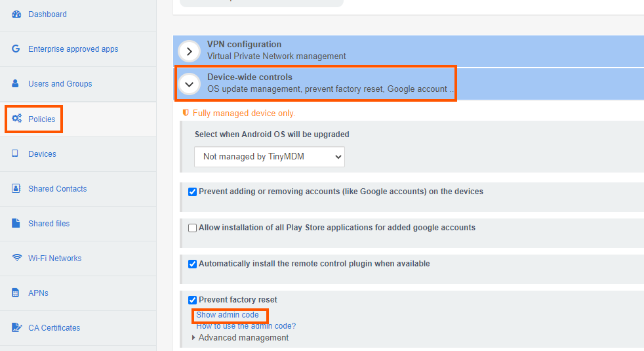Collapse the Device-wide controls section
This screenshot has width=644, height=351.
pos(190,84)
